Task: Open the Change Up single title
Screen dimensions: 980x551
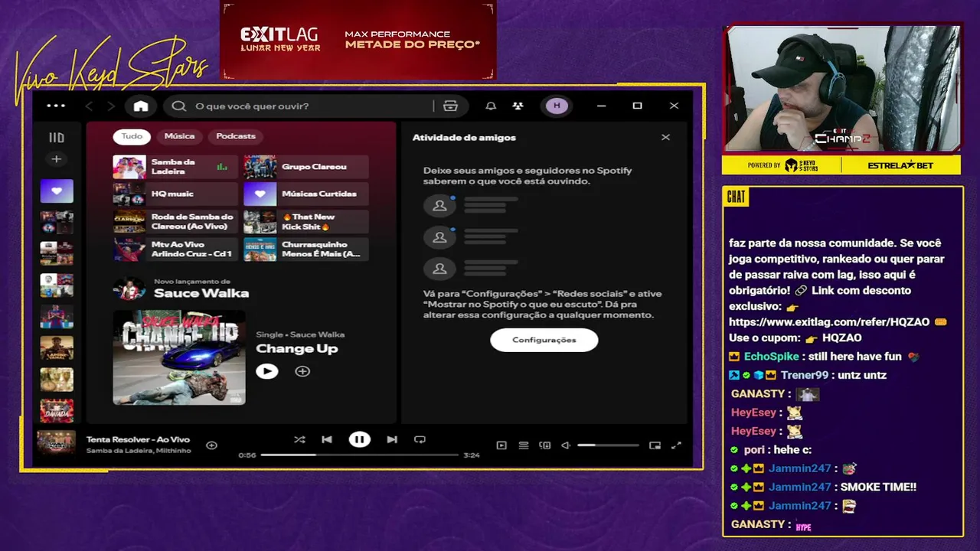Action: [296, 349]
